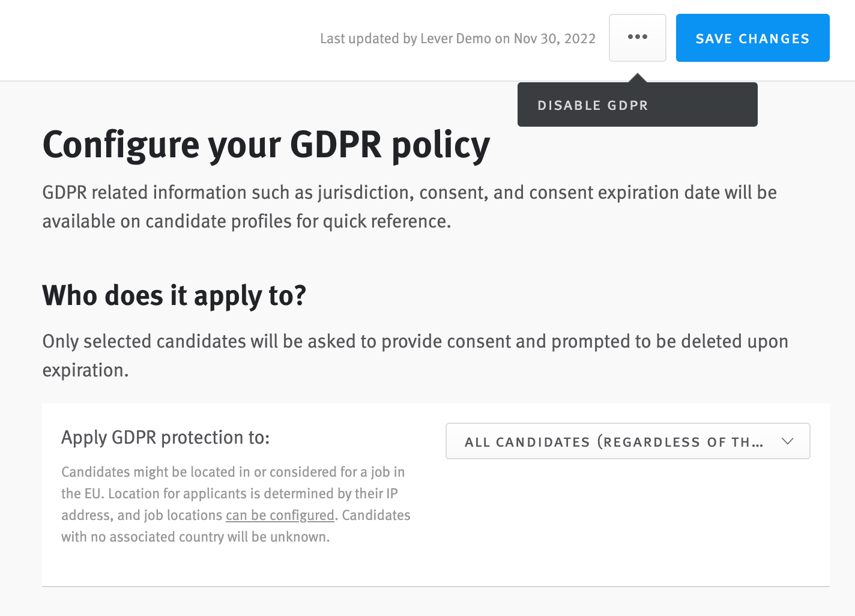The height and width of the screenshot is (616, 855).
Task: Click inside the candidates selection field
Action: (x=627, y=441)
